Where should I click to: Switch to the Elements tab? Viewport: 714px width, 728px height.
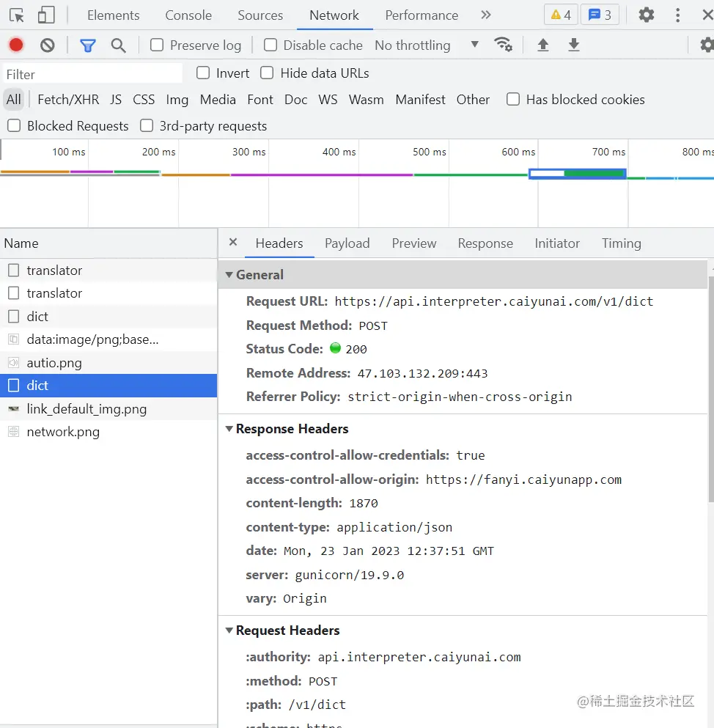point(114,15)
